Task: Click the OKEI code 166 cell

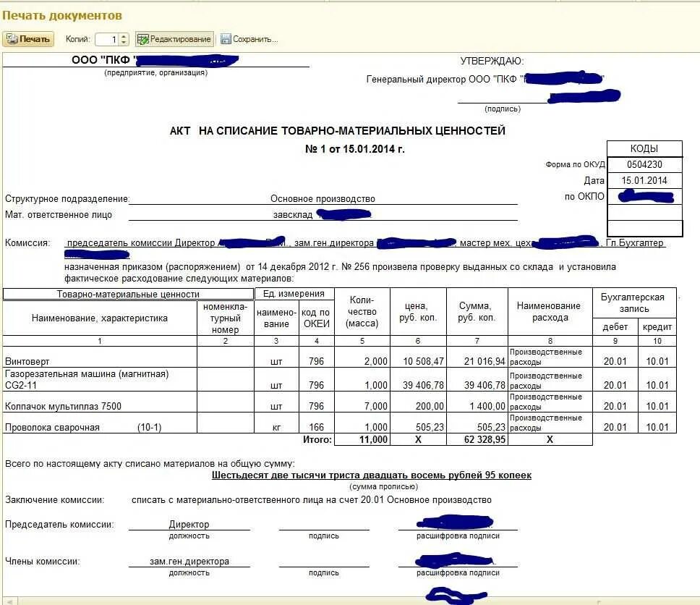Action: (x=317, y=423)
